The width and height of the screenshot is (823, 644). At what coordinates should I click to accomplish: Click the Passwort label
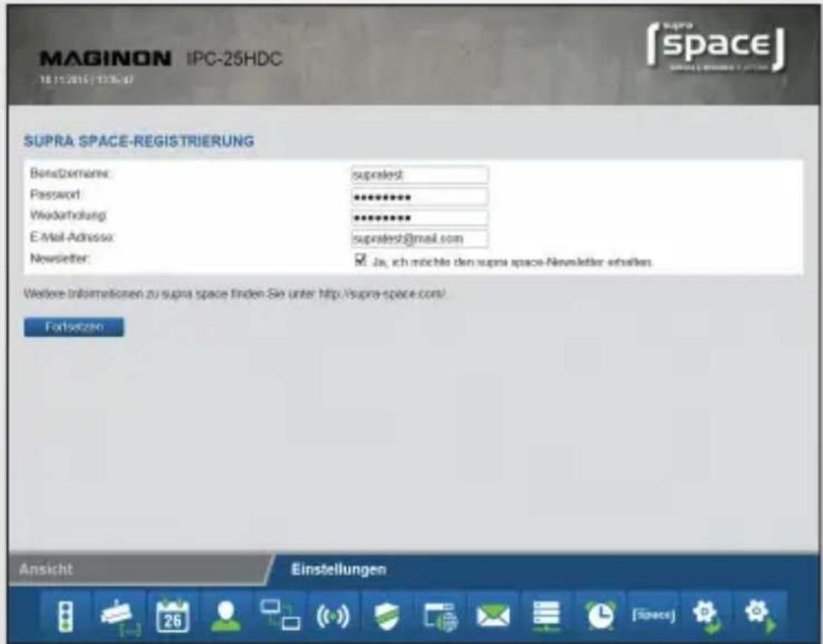56,195
